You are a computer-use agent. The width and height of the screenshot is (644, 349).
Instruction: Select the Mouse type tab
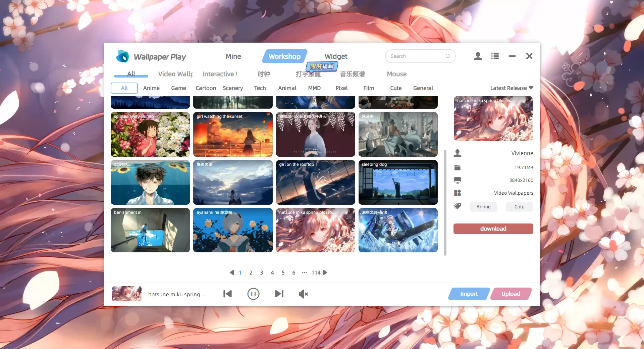point(396,74)
